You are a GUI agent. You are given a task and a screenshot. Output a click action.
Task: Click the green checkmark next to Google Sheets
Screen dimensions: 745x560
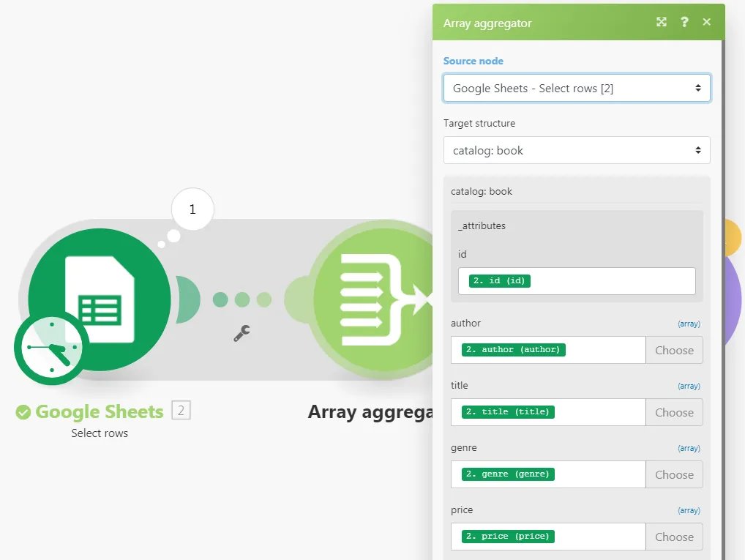23,412
